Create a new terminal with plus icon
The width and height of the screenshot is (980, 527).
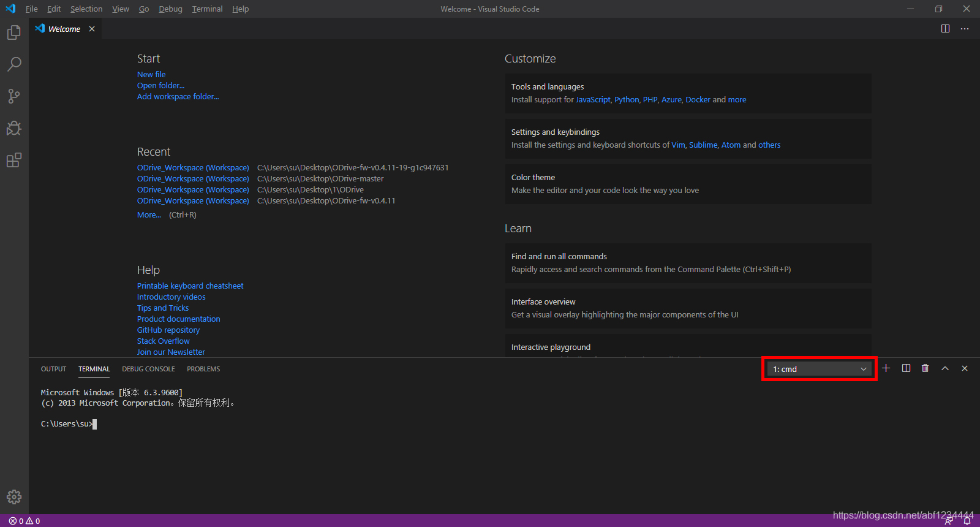point(886,368)
